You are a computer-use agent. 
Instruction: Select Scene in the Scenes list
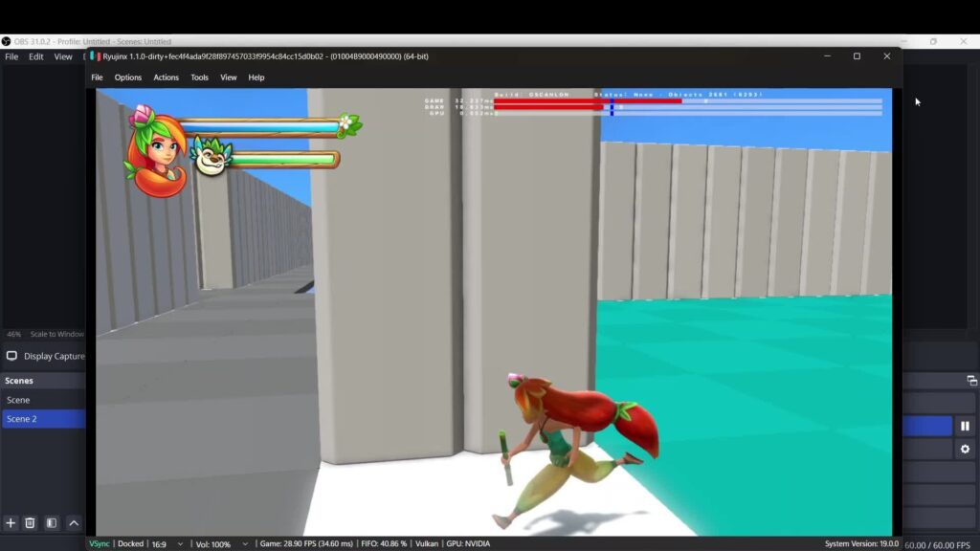[19, 400]
